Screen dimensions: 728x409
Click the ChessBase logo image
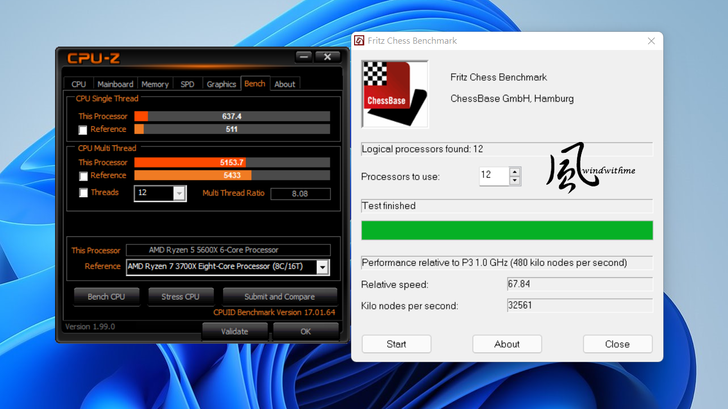[395, 94]
